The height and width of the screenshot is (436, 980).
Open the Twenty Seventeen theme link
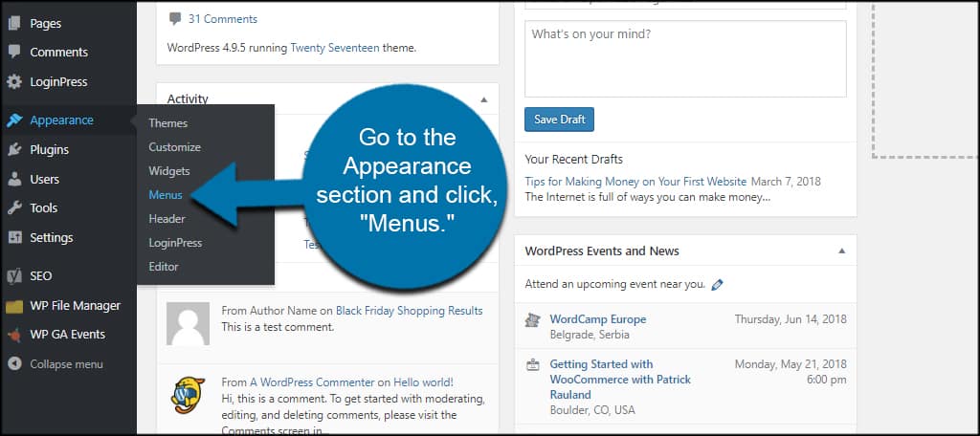point(335,48)
